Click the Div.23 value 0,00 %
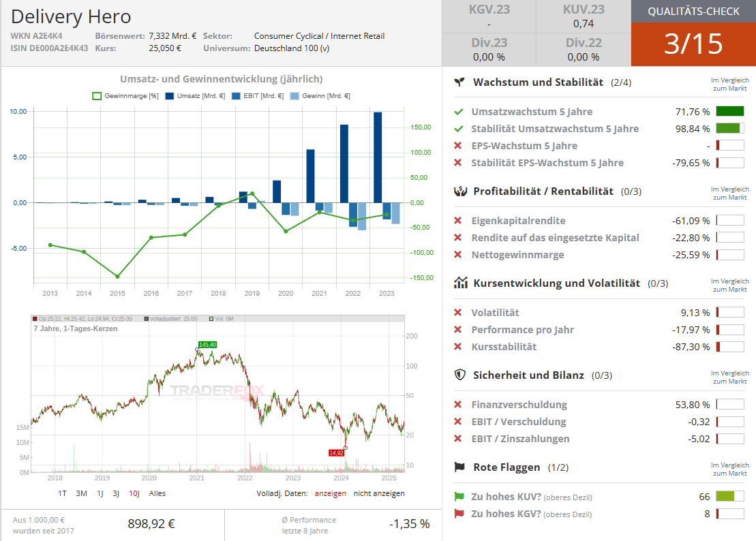Screen dimensions: 756x541 (489, 57)
